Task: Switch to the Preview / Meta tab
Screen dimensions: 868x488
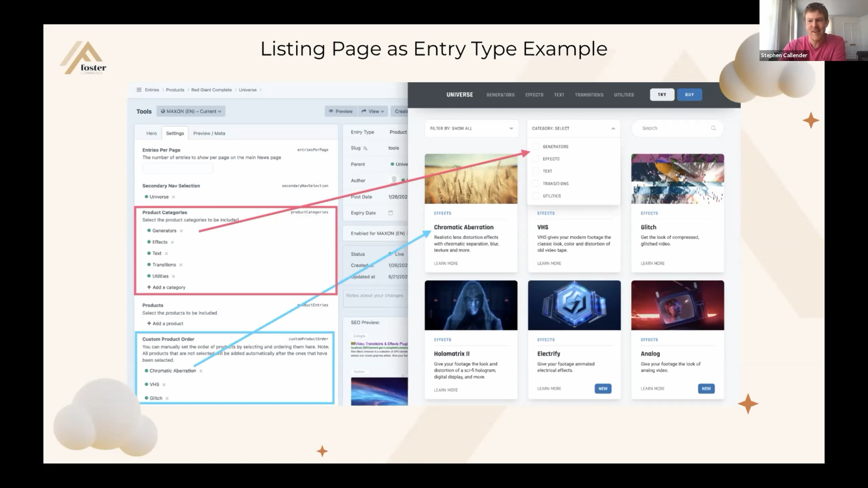Action: click(x=209, y=133)
